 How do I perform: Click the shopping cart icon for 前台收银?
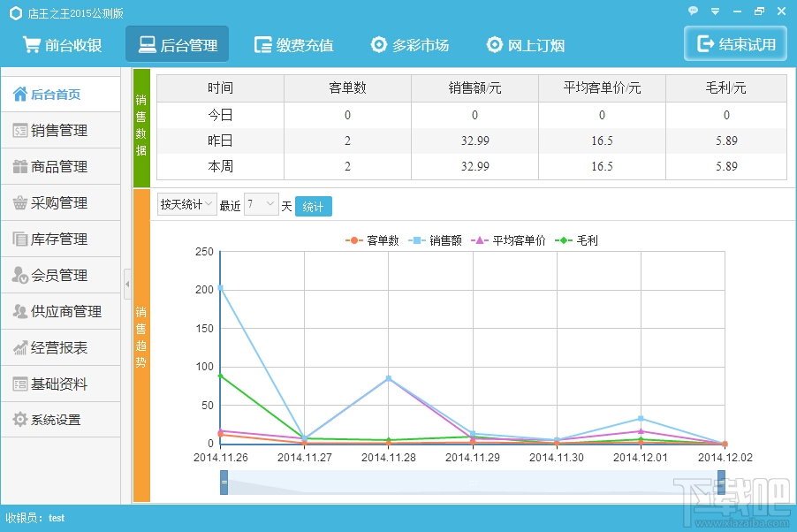point(32,45)
